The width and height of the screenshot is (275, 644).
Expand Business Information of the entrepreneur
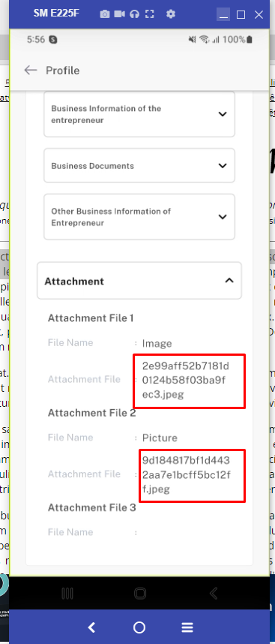(139, 114)
